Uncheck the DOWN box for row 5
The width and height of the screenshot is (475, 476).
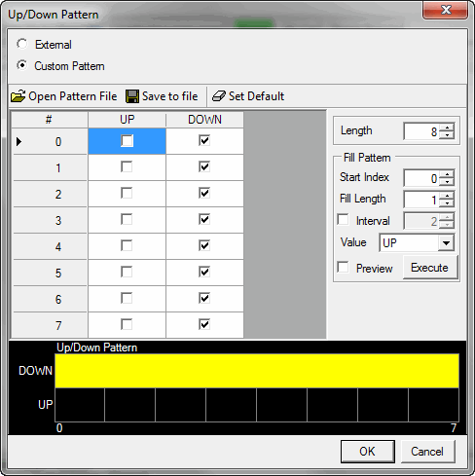click(204, 272)
